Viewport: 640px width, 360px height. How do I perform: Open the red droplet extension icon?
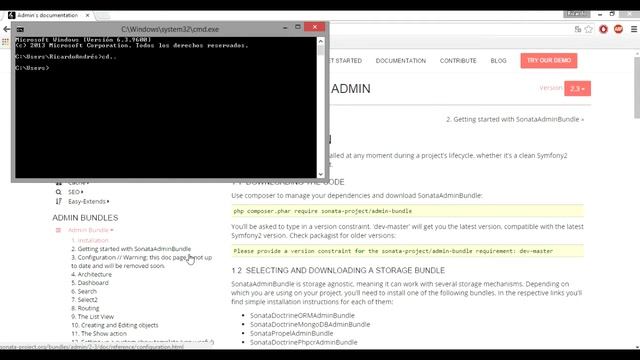603,29
